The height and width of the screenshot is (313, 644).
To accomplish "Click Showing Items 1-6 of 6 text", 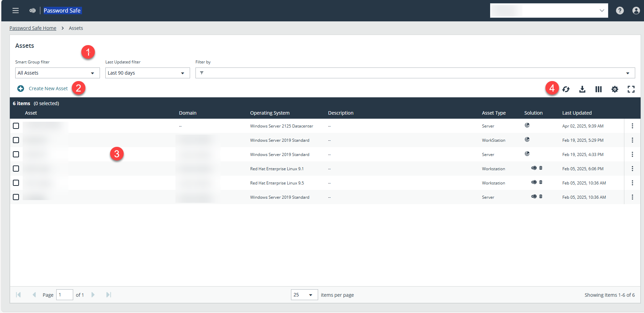I will point(609,295).
